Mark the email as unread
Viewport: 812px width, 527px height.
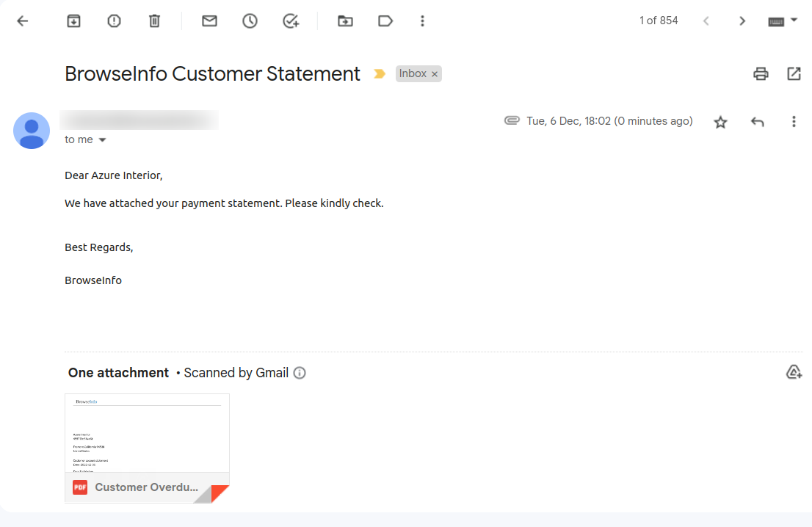tap(209, 21)
